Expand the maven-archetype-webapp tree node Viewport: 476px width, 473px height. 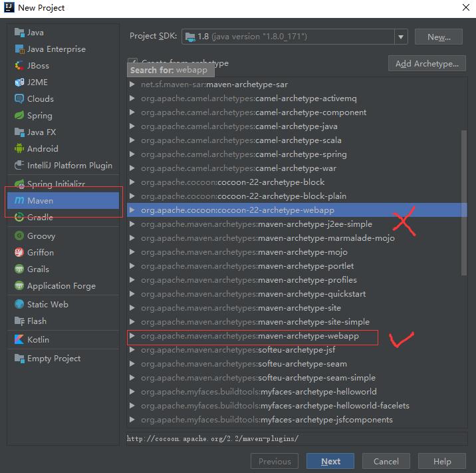[132, 336]
